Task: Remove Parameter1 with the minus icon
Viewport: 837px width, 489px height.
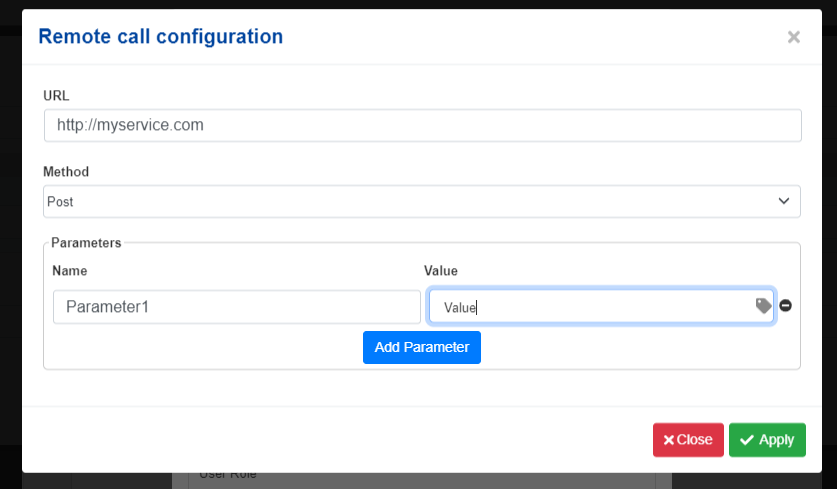Action: [785, 305]
